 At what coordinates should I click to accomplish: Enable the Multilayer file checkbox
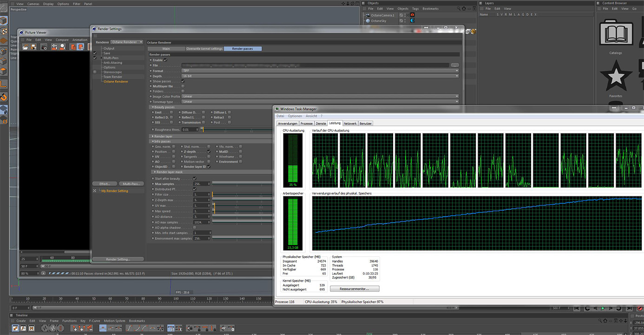click(183, 86)
